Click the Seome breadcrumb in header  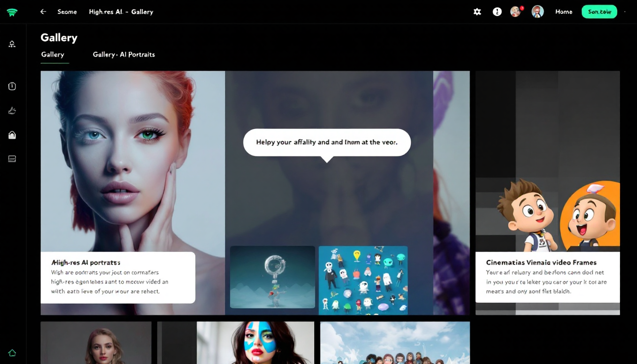coord(67,12)
